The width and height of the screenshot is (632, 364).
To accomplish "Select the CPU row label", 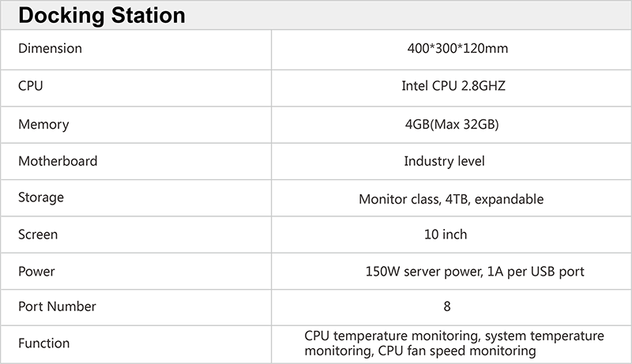I will point(31,86).
